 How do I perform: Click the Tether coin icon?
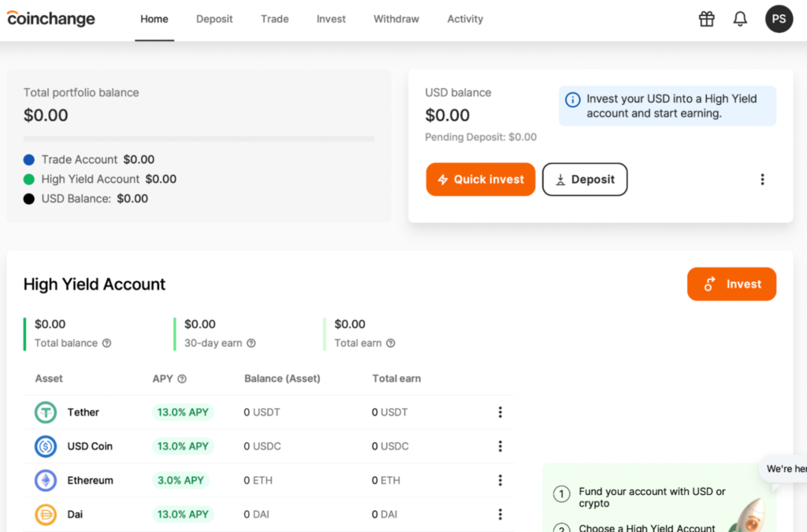point(46,412)
